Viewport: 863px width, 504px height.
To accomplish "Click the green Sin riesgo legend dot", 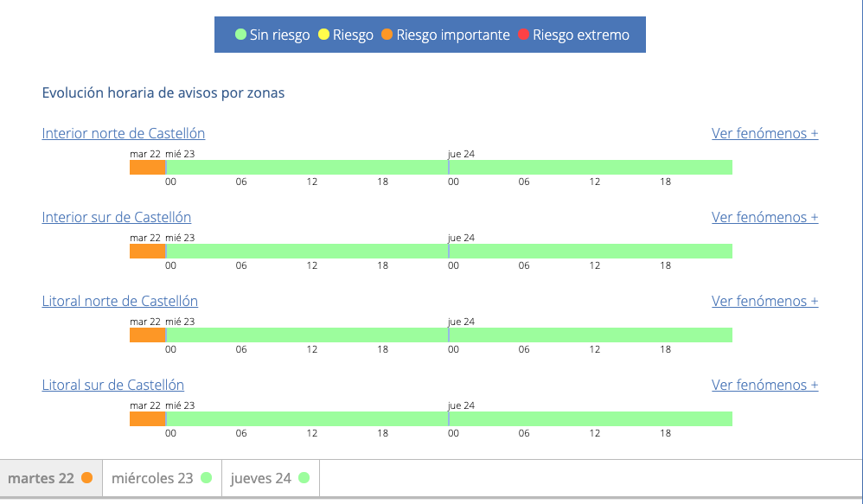I will 240,35.
